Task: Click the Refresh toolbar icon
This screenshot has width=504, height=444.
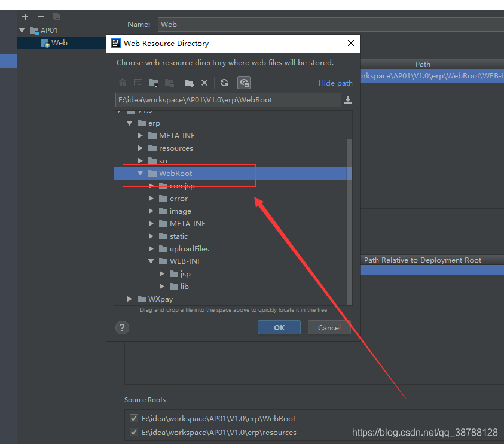Action: (224, 83)
